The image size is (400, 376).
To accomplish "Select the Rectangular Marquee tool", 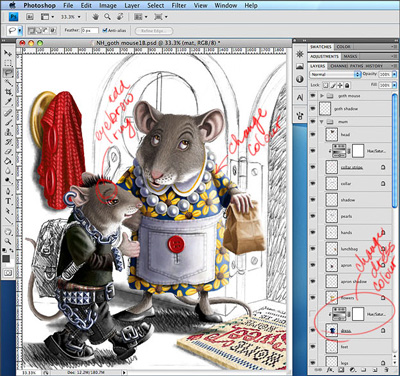I will click(x=8, y=63).
